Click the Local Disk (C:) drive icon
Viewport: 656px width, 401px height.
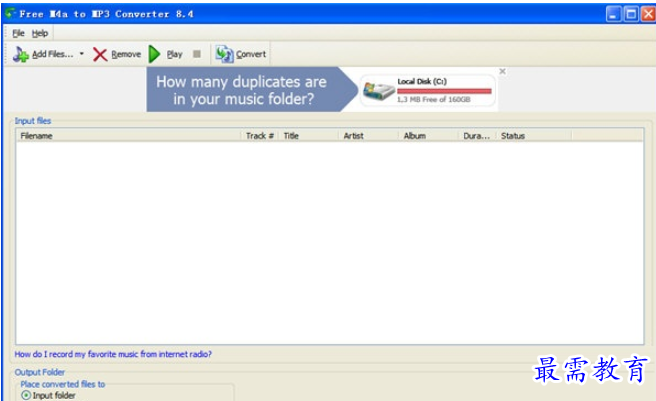click(x=379, y=91)
